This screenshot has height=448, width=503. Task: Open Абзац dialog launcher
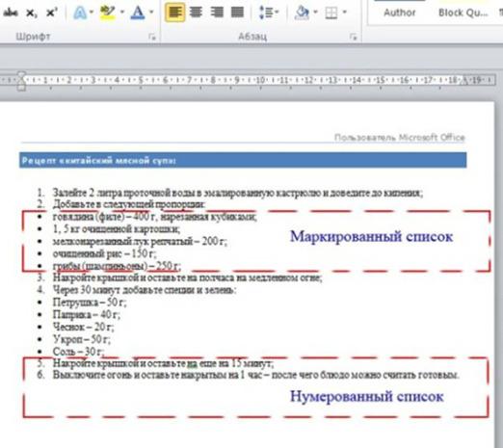pos(354,37)
